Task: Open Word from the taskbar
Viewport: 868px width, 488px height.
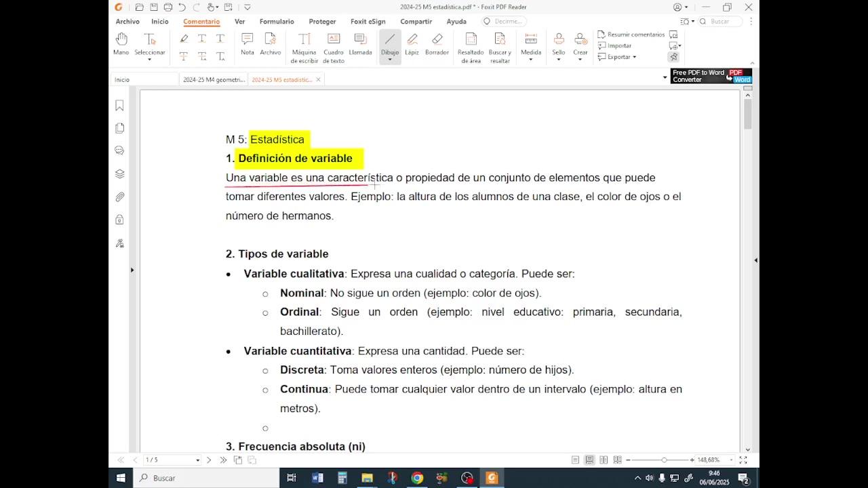Action: tap(317, 478)
